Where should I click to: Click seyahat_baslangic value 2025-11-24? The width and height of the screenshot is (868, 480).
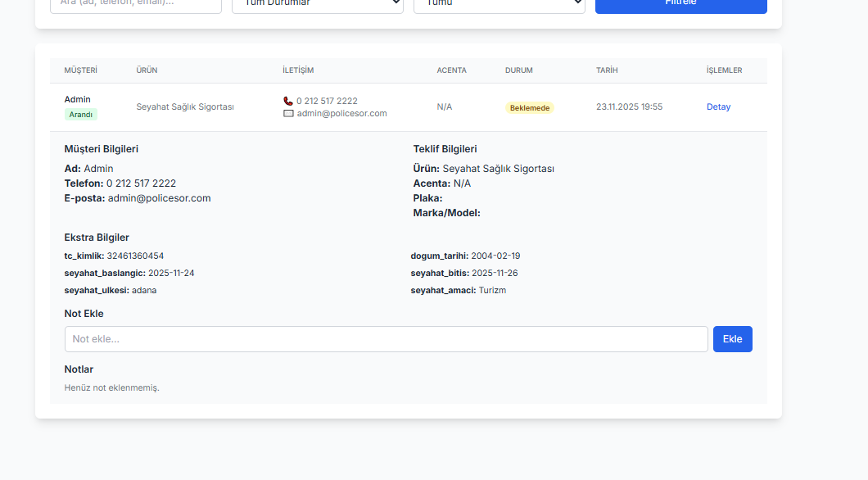[171, 273]
